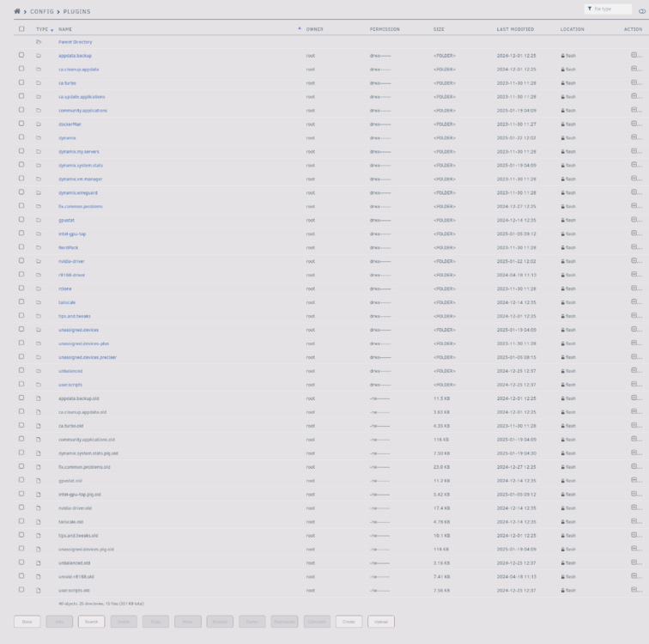Navigate to CONFIG in breadcrumb
The width and height of the screenshot is (649, 644).
pos(42,11)
